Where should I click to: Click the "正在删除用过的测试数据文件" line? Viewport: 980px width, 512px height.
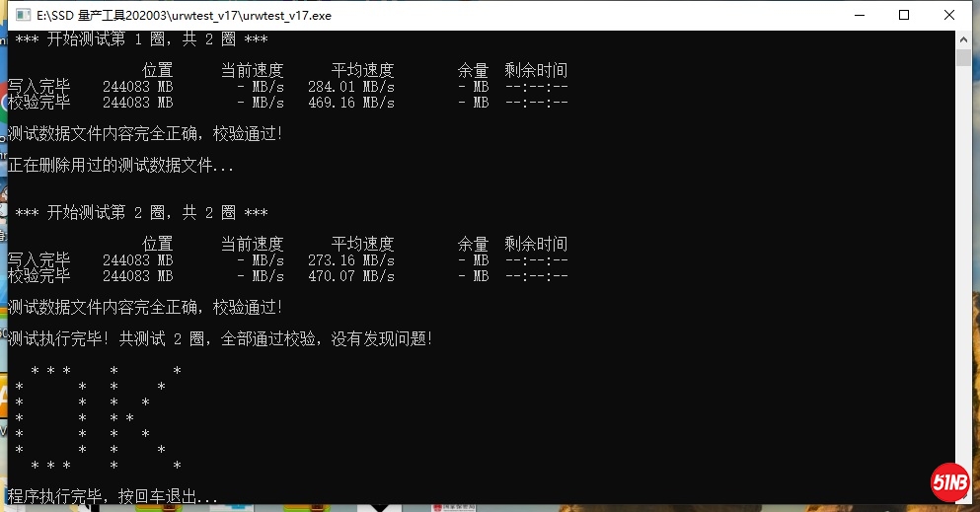121,166
